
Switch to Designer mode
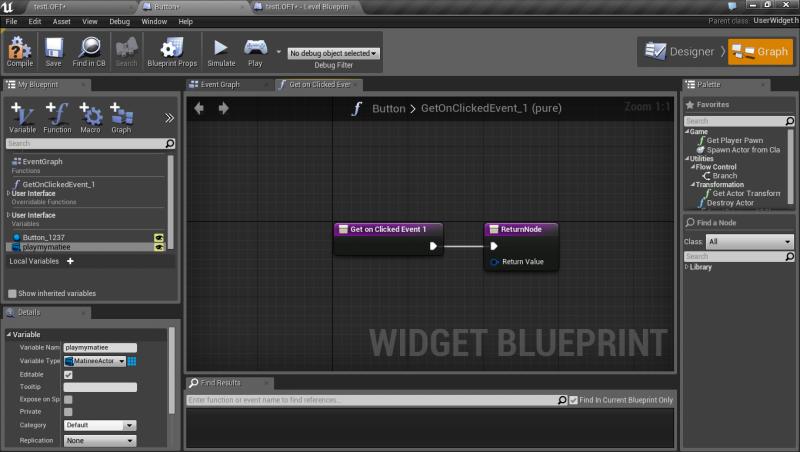point(681,52)
